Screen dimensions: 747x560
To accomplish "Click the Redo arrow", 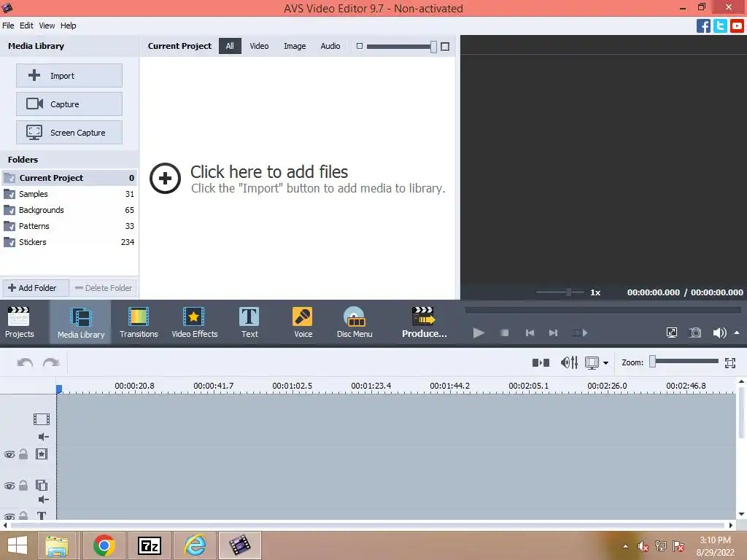I will tap(51, 363).
